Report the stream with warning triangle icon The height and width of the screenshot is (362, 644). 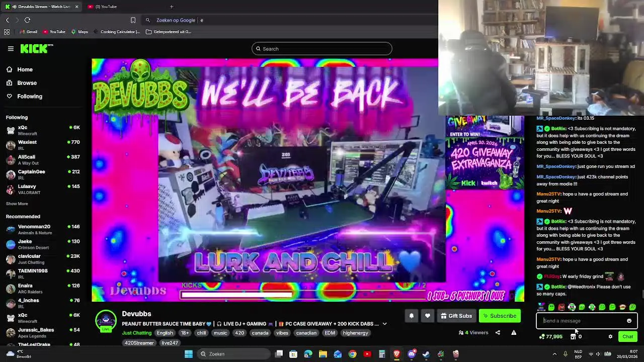pyautogui.click(x=514, y=332)
